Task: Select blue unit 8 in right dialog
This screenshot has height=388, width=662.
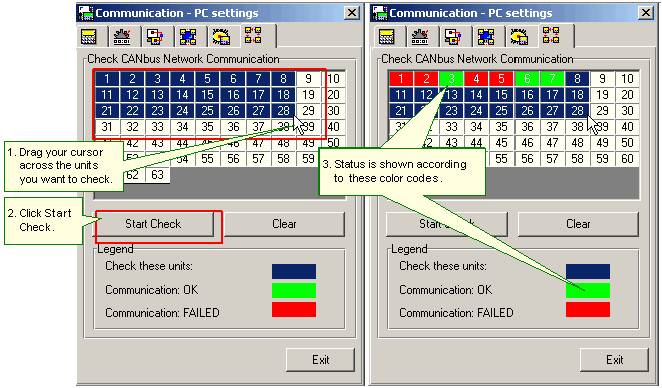Action: click(x=577, y=79)
